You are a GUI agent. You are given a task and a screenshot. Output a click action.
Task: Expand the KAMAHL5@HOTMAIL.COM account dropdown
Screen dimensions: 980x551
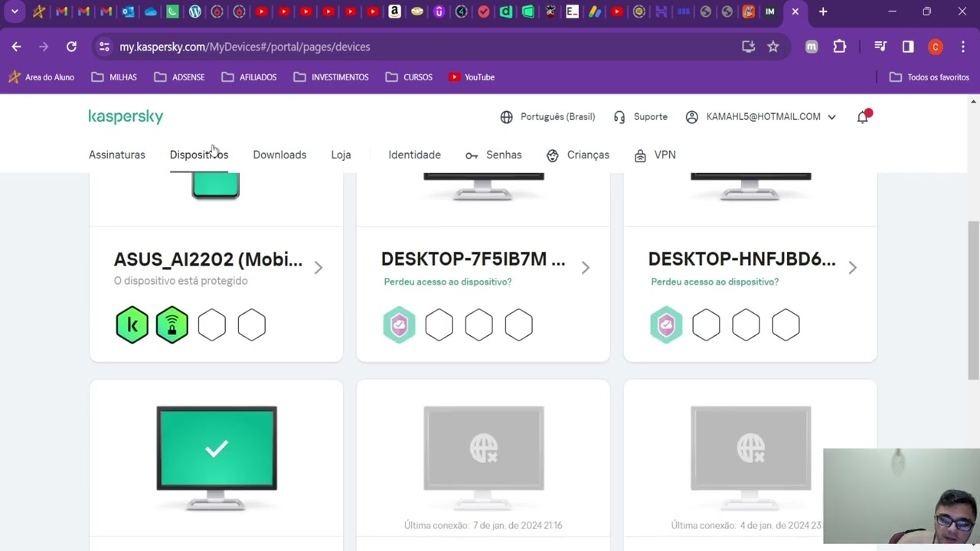tap(831, 117)
